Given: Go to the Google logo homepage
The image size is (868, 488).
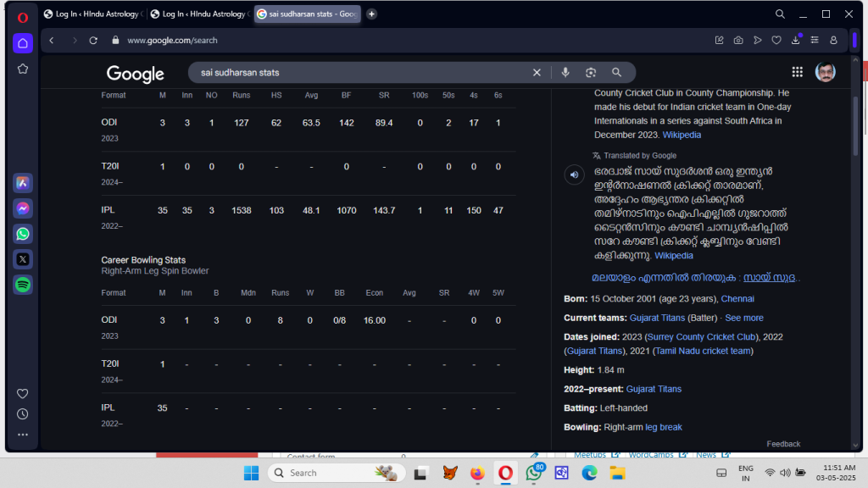Looking at the screenshot, I should pos(135,74).
